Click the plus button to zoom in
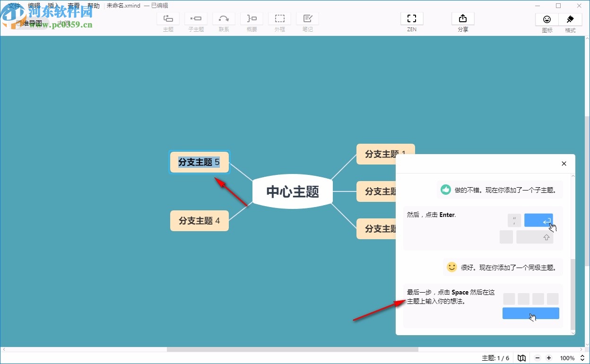This screenshot has height=364, width=590. pyautogui.click(x=549, y=358)
